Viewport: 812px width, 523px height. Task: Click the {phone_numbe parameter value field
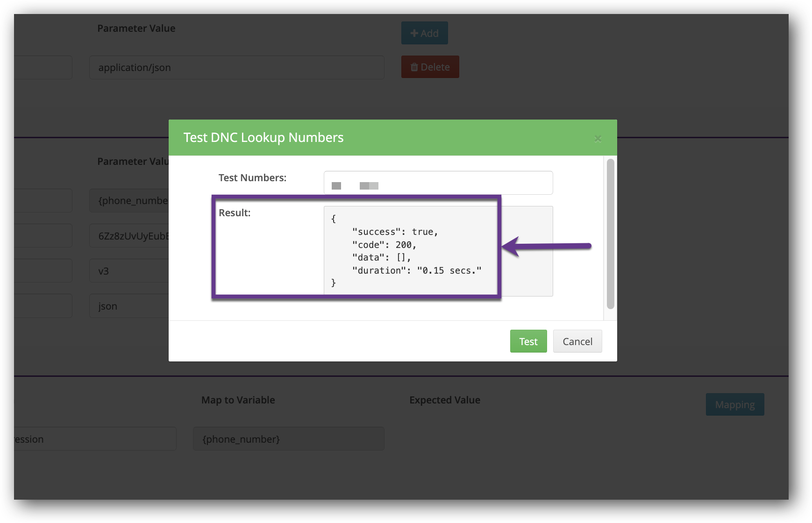[x=129, y=201]
